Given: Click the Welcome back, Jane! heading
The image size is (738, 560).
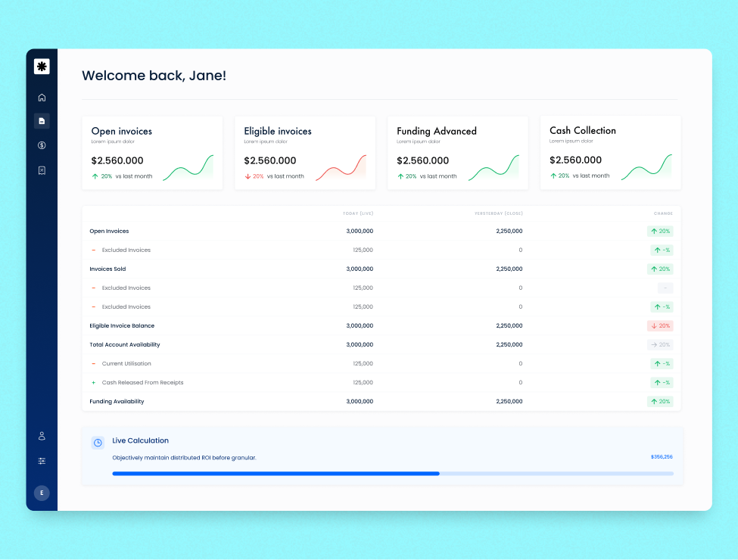Looking at the screenshot, I should 154,76.
